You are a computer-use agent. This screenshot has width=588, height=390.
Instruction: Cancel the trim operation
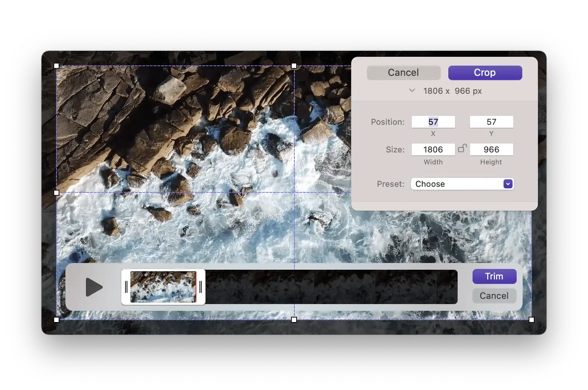(494, 296)
